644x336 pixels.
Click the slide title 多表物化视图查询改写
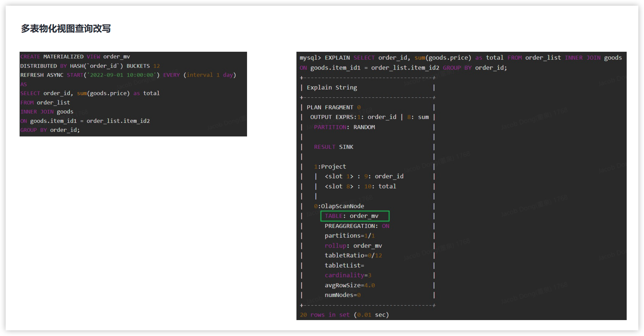(x=66, y=28)
